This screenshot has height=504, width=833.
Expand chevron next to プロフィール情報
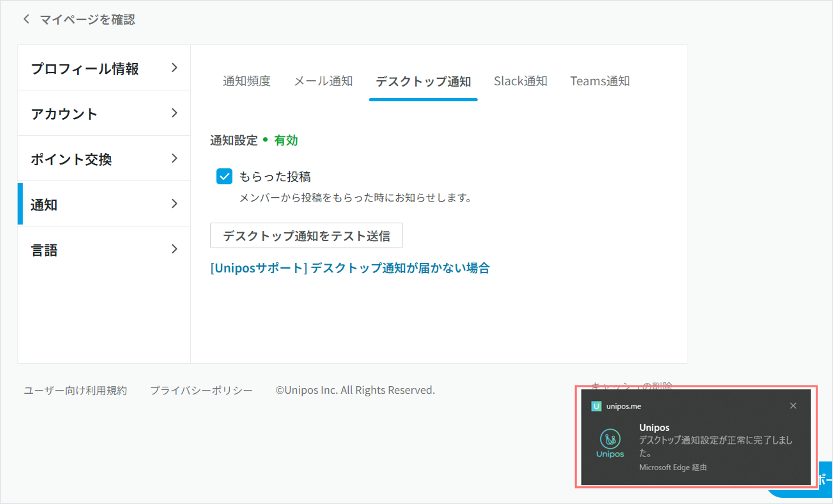click(174, 68)
